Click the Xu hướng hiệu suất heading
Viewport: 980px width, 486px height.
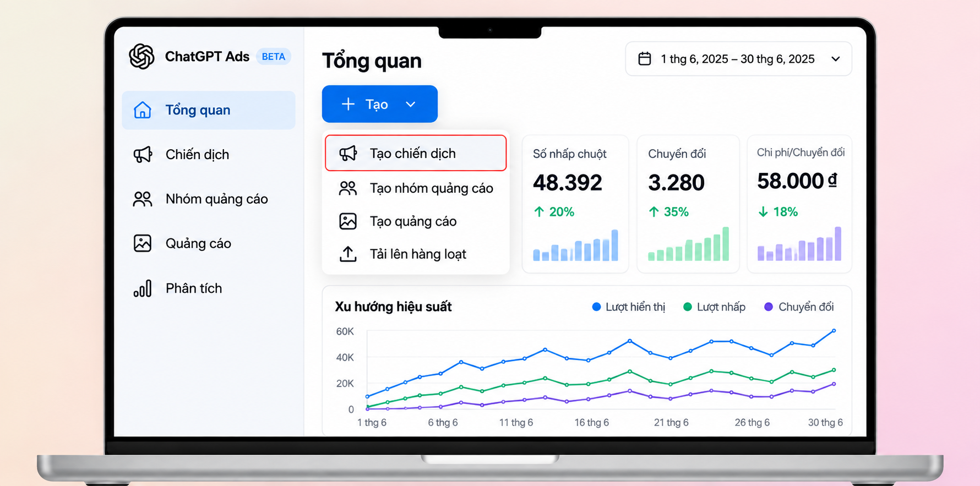click(x=393, y=307)
